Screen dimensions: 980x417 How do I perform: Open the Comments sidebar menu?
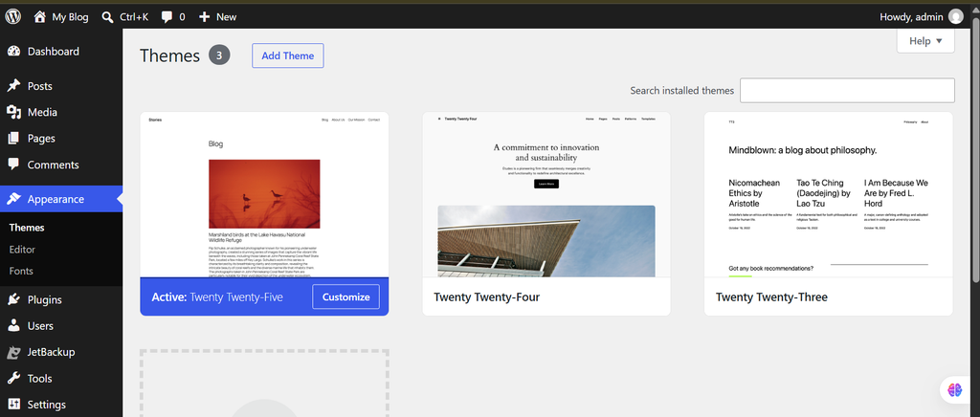click(61, 165)
